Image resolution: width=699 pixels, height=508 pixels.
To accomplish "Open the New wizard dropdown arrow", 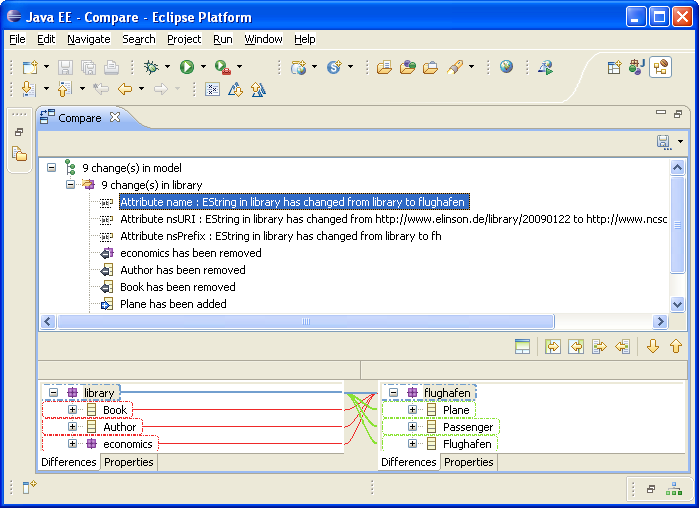I will (46, 67).
